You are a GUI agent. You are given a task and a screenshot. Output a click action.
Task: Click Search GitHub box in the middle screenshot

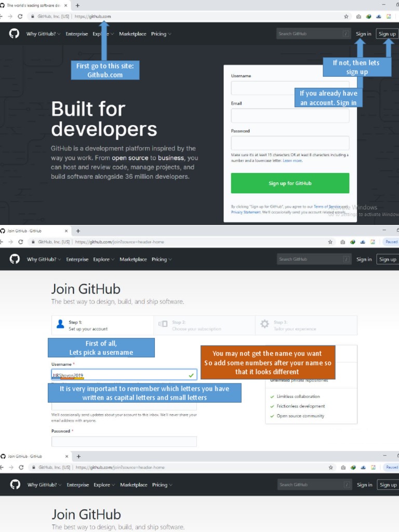click(x=314, y=259)
